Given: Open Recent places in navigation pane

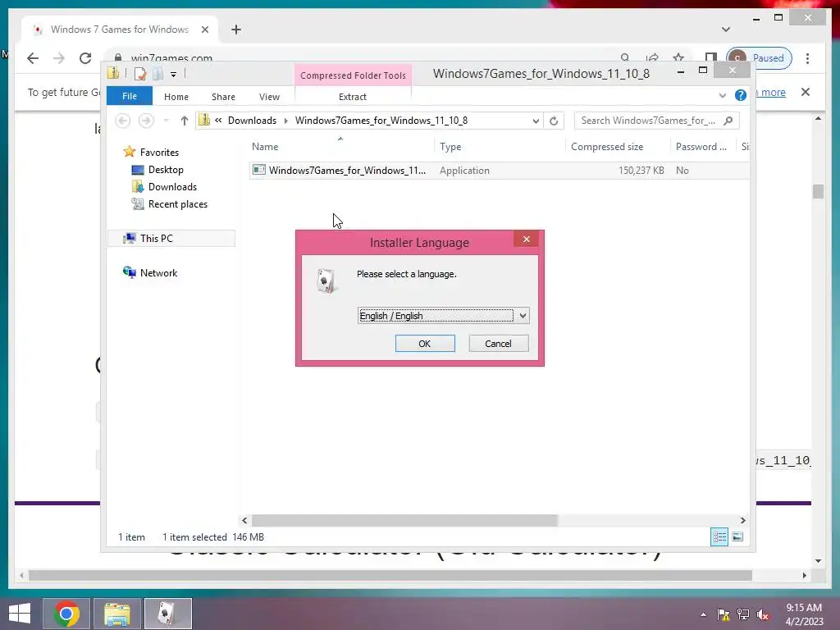Looking at the screenshot, I should pos(177,204).
